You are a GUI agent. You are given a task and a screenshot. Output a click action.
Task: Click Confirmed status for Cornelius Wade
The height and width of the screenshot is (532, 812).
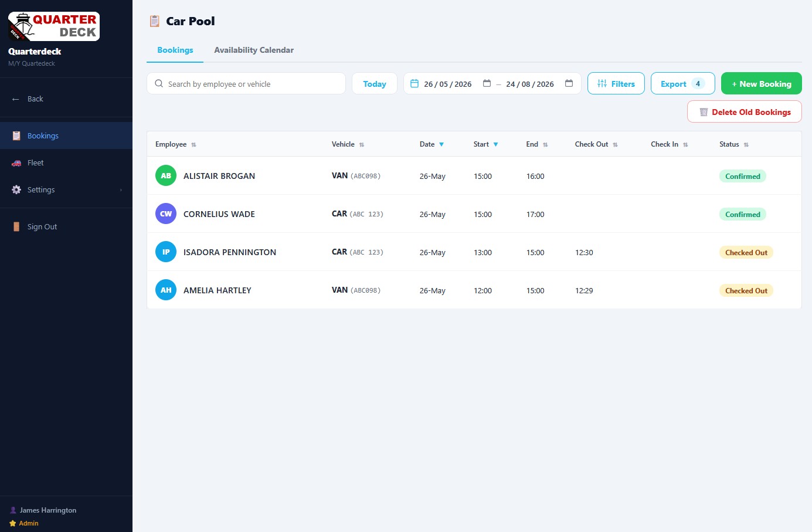click(743, 214)
